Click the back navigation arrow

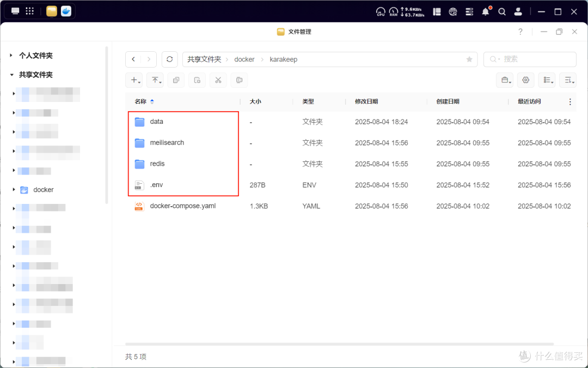(x=133, y=59)
